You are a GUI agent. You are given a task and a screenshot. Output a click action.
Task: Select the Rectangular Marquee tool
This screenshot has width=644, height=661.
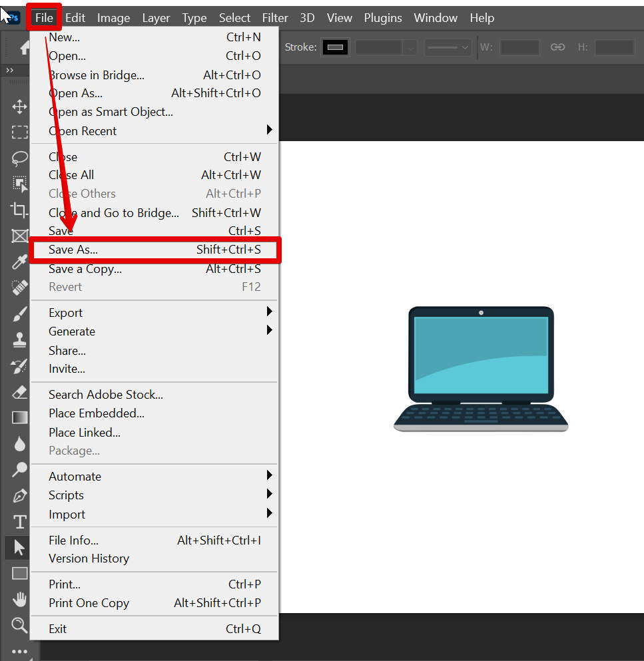pos(19,132)
